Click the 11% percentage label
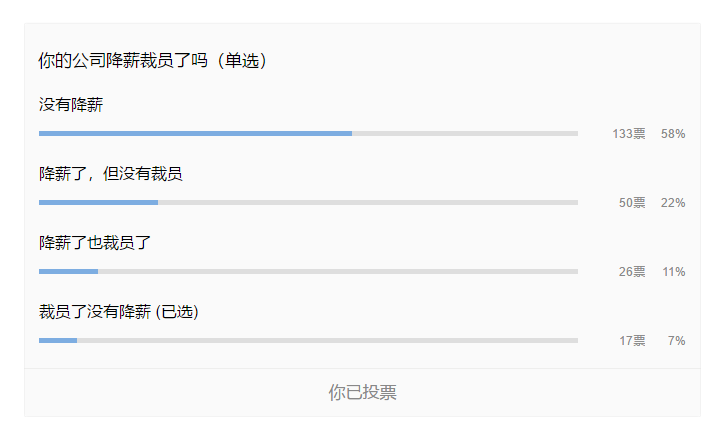 tap(674, 272)
